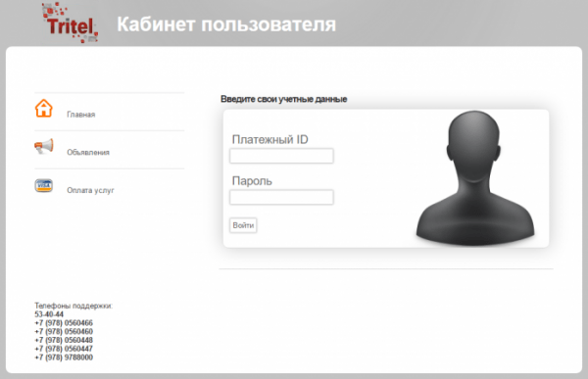
Task: Click the Введите свои учетные данные heading
Action: [284, 99]
